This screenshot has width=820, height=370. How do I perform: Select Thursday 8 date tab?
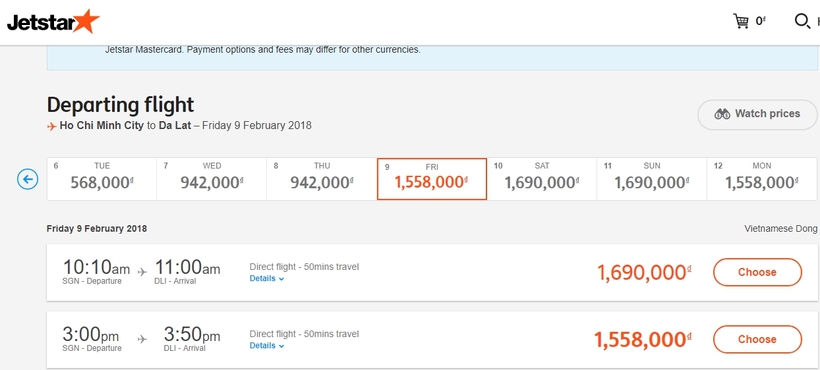322,179
